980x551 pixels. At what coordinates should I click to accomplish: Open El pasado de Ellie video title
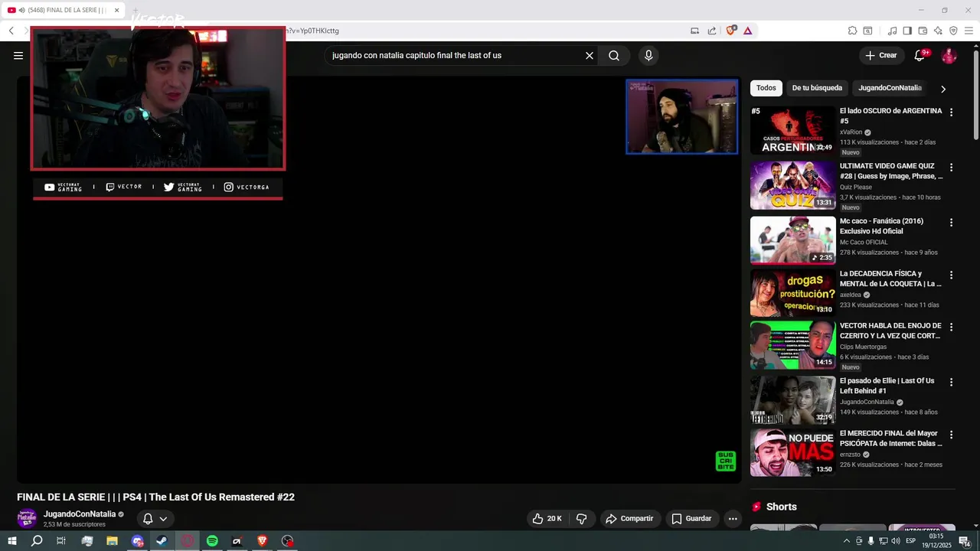coord(887,386)
